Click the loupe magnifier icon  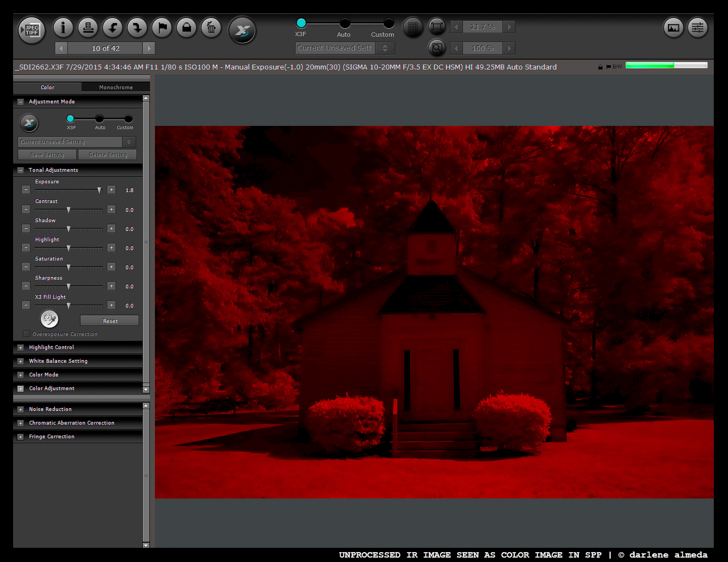point(437,48)
